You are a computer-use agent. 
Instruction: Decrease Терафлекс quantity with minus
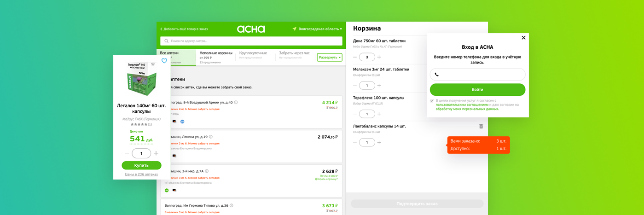[x=355, y=114]
